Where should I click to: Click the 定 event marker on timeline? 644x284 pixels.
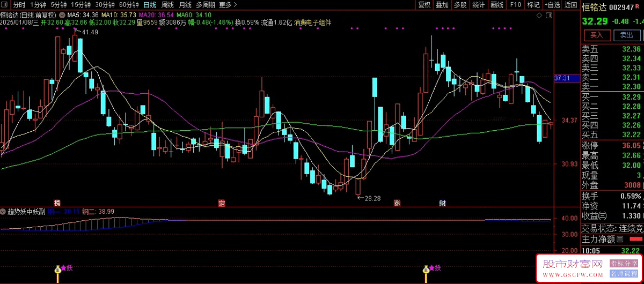point(222,203)
